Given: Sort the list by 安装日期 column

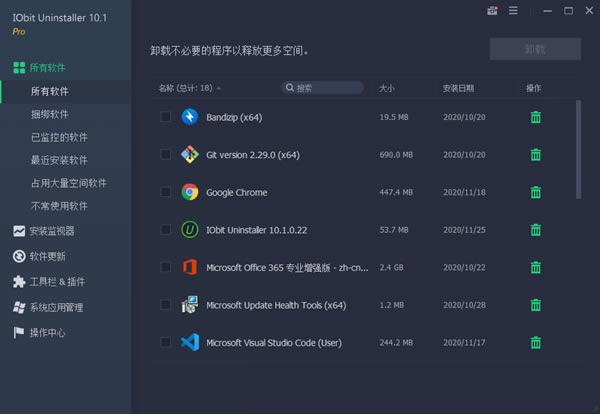Looking at the screenshot, I should 458,88.
